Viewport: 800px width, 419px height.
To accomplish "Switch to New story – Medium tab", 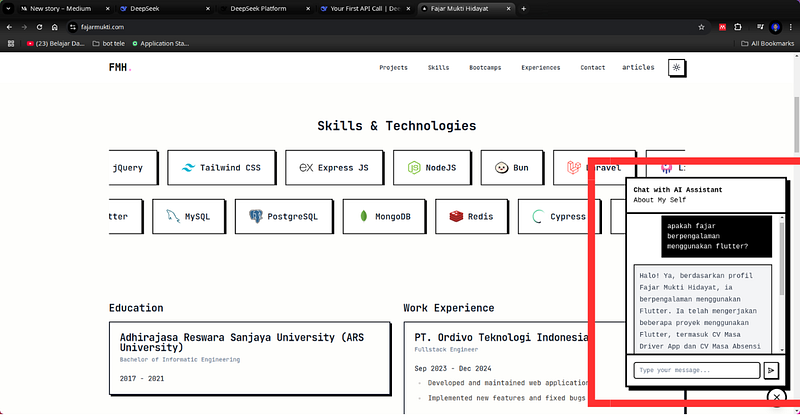I will coord(60,9).
